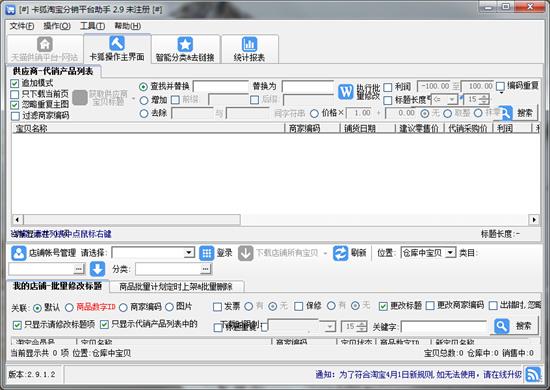
Task: Click the 刷新 refresh icon
Action: (x=340, y=253)
